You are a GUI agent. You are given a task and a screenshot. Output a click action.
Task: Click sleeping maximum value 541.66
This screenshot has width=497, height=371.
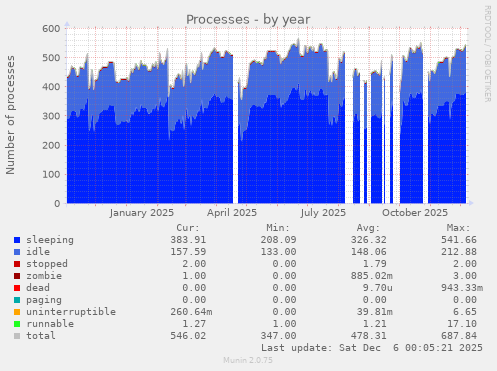coord(459,240)
